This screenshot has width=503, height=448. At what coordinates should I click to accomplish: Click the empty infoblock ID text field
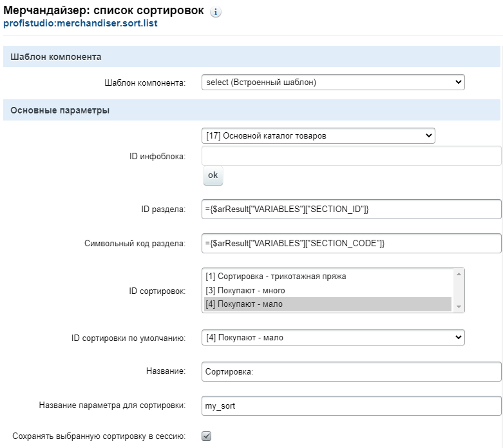pyautogui.click(x=351, y=156)
